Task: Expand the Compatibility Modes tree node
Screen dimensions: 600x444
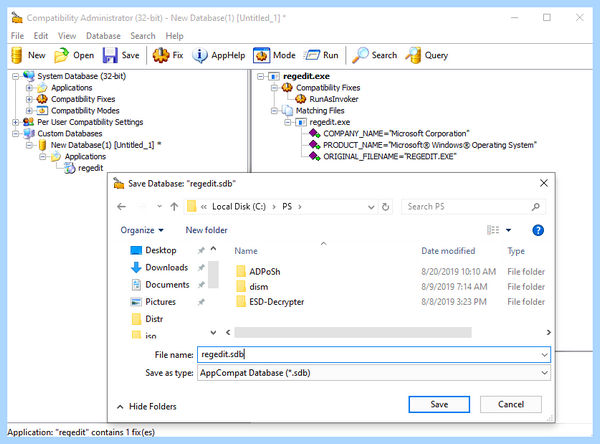Action: [x=29, y=111]
